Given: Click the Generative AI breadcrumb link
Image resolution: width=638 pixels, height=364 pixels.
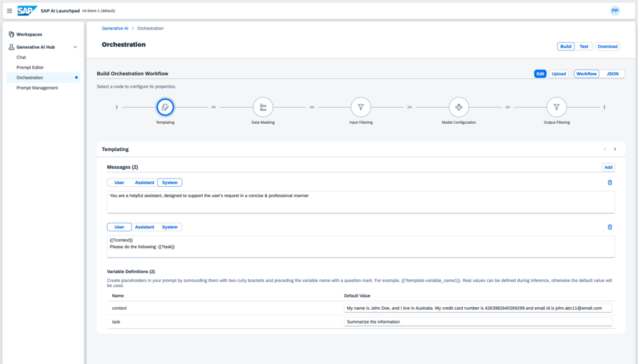Looking at the screenshot, I should (115, 29).
